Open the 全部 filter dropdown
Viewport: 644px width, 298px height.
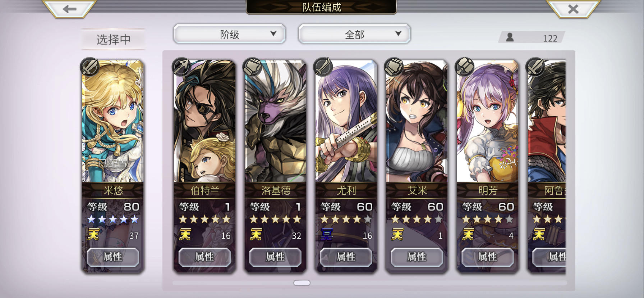[x=354, y=34]
